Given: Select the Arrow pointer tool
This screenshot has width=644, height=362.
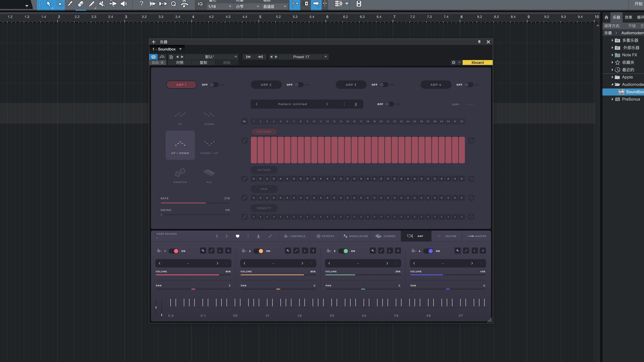Looking at the screenshot, I should (49, 4).
